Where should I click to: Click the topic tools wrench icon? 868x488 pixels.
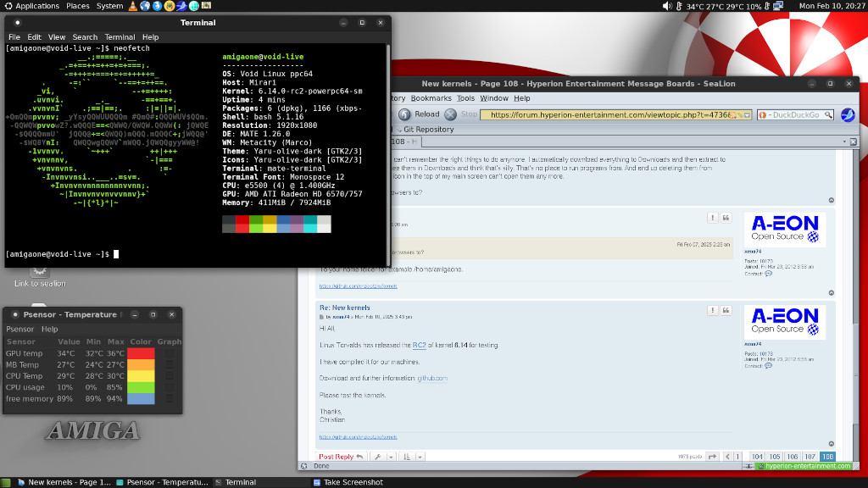pyautogui.click(x=377, y=457)
